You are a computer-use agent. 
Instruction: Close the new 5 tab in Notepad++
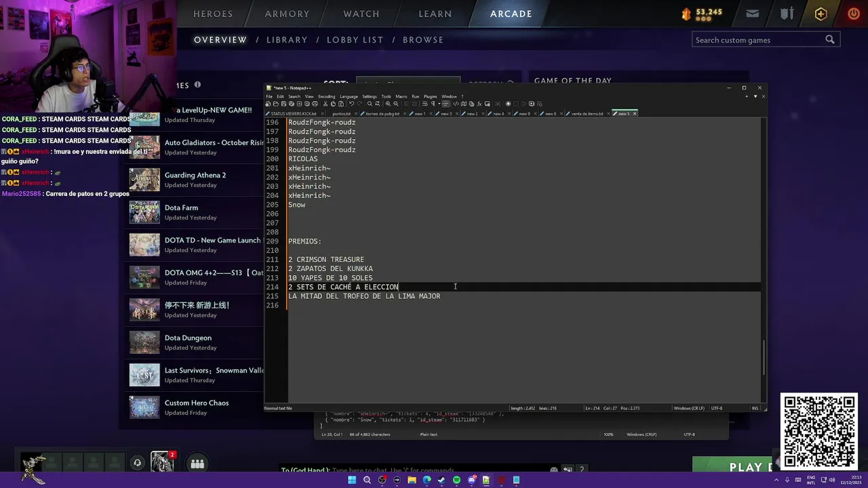click(x=635, y=114)
